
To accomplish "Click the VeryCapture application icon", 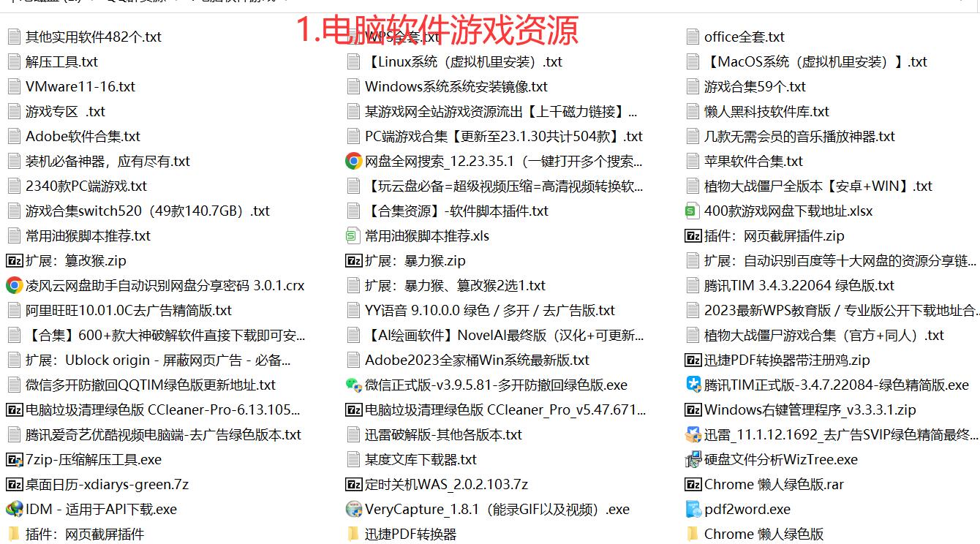I will [353, 509].
